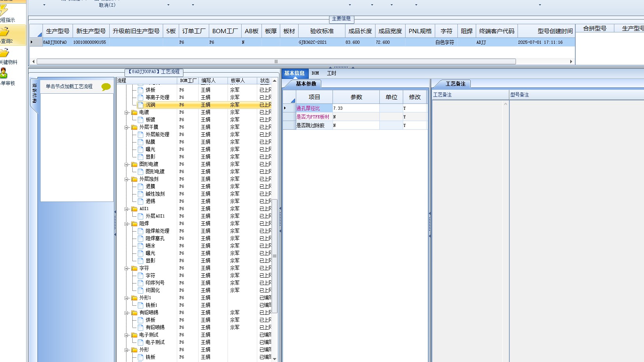
Task: Select the 铣板1 process row
Action: 151,305
